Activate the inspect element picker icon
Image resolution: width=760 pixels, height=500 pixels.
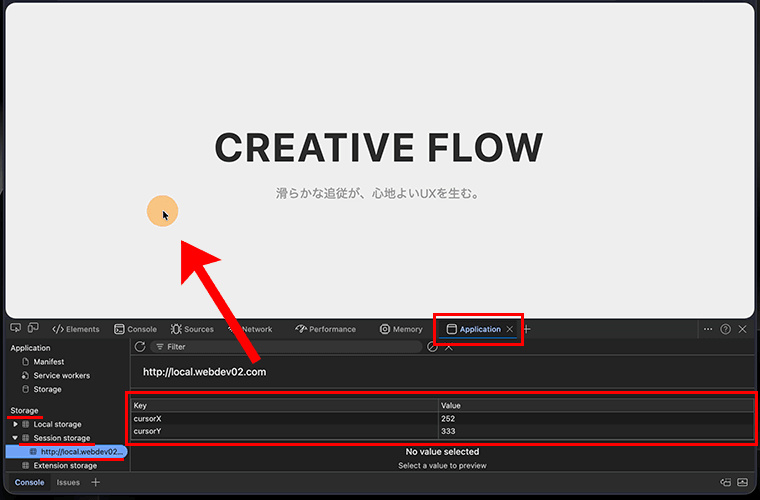tap(16, 328)
